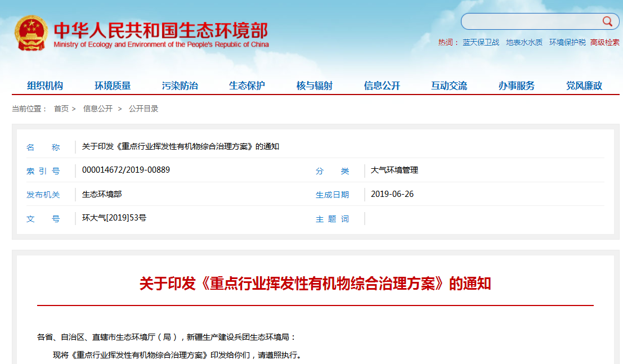623x364 pixels.
Task: Click the red magnifier search icon
Action: [x=607, y=21]
